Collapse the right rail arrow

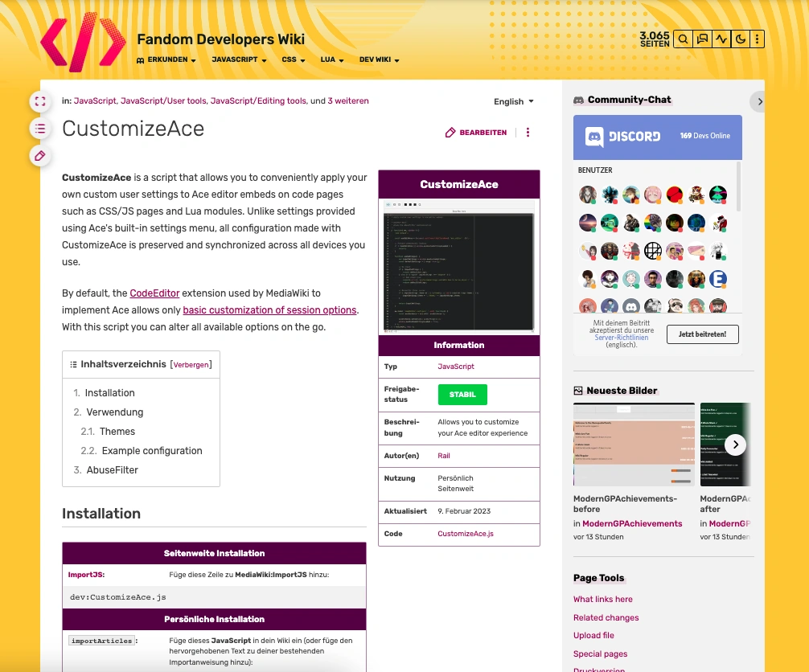(759, 101)
